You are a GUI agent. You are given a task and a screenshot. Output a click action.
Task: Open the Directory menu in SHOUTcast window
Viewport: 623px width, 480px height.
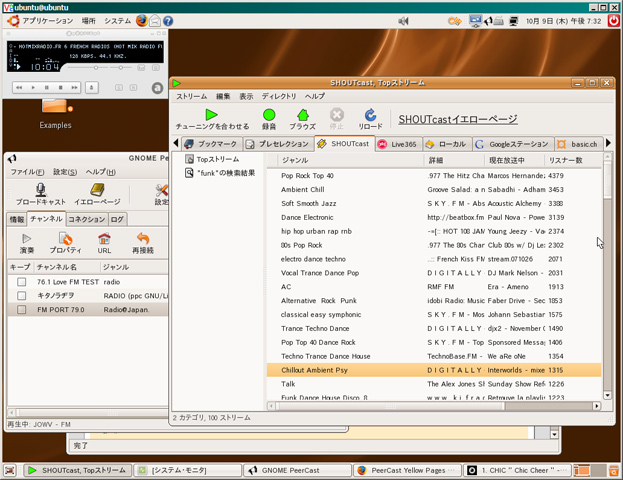coord(279,96)
